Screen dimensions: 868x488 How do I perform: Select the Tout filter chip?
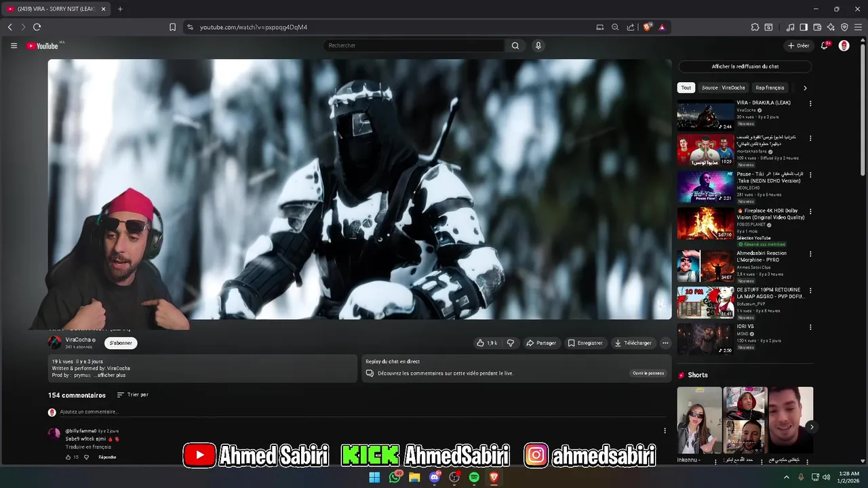[686, 87]
